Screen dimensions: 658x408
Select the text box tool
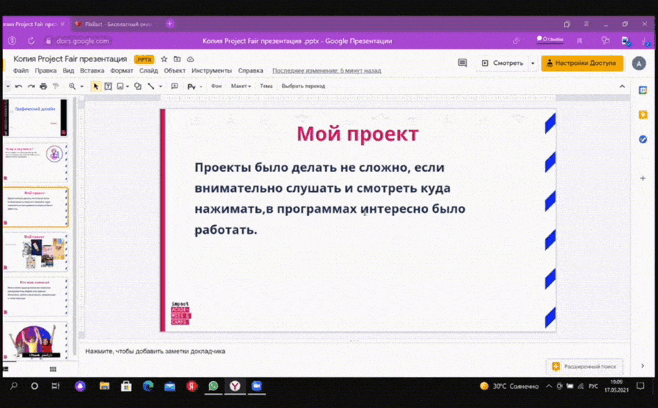pyautogui.click(x=108, y=86)
